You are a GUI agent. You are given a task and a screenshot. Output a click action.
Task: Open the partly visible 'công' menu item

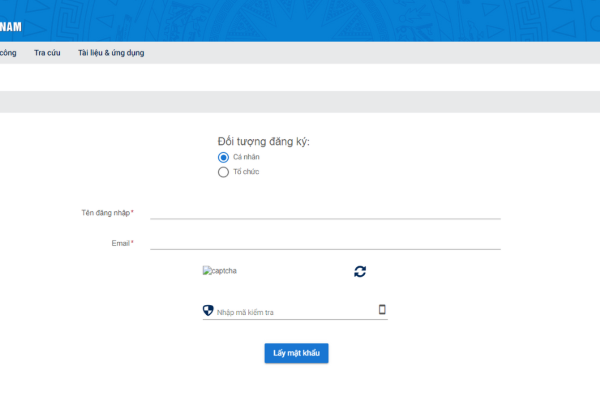coord(8,53)
